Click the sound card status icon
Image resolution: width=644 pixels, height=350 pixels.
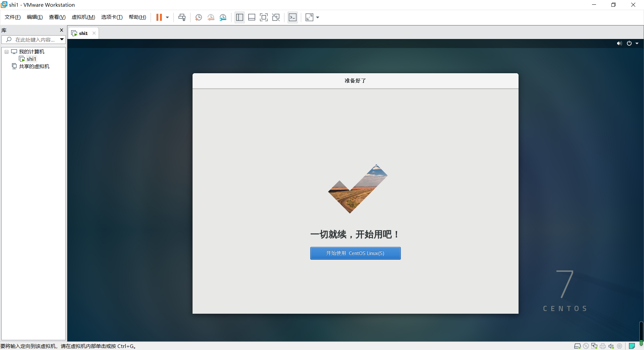[611, 346]
